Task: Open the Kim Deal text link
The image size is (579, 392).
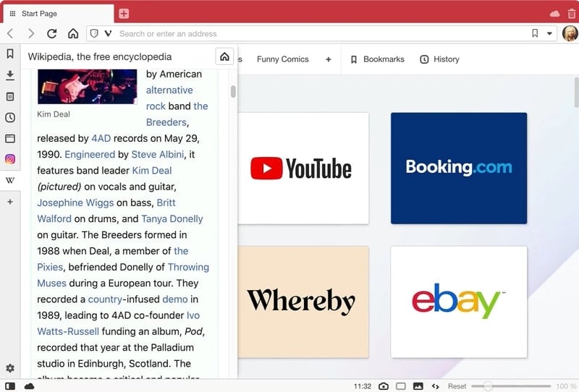Action: coord(152,171)
